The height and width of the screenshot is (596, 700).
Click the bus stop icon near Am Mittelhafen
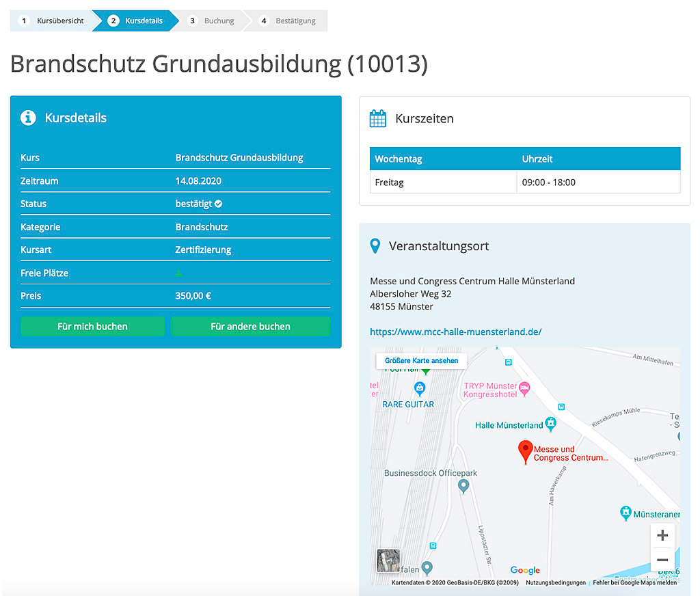tap(508, 362)
